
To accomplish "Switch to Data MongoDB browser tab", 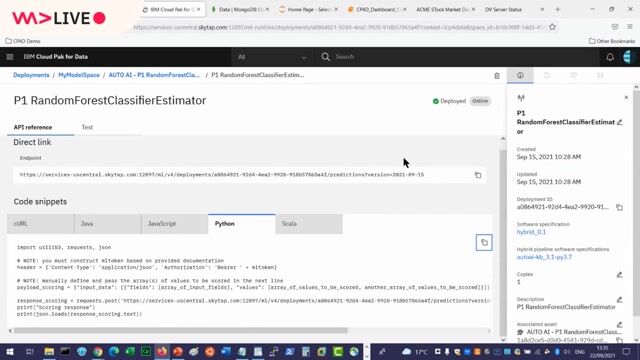I will (x=240, y=9).
